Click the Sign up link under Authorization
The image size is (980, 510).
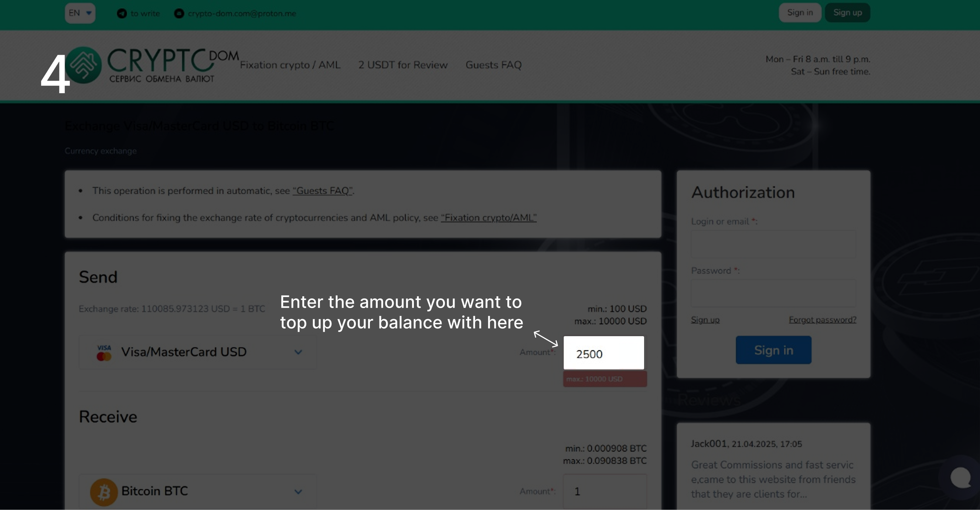click(705, 320)
